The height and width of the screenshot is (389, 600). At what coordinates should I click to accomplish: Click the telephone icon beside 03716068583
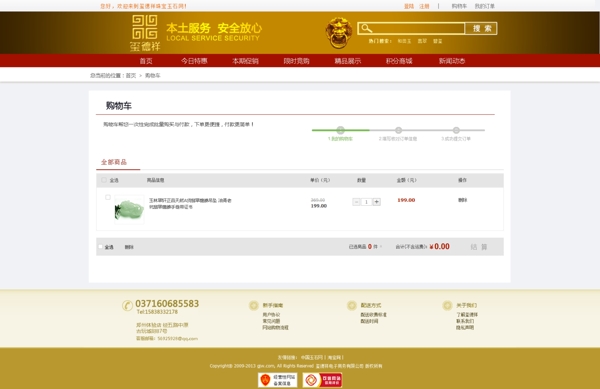click(127, 306)
